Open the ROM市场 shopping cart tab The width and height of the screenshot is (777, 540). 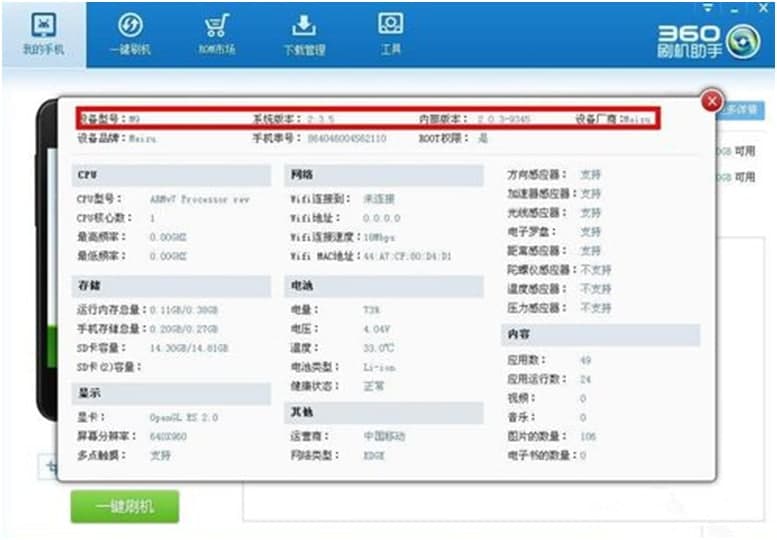pos(217,35)
